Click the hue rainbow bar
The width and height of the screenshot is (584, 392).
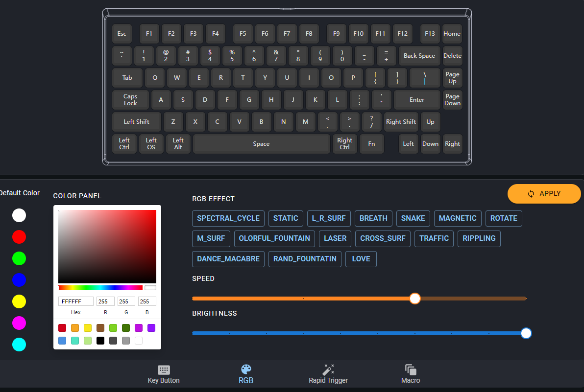pos(100,288)
